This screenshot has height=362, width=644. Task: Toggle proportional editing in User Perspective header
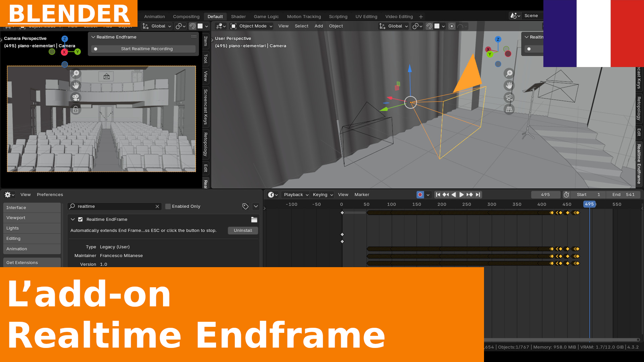(452, 26)
